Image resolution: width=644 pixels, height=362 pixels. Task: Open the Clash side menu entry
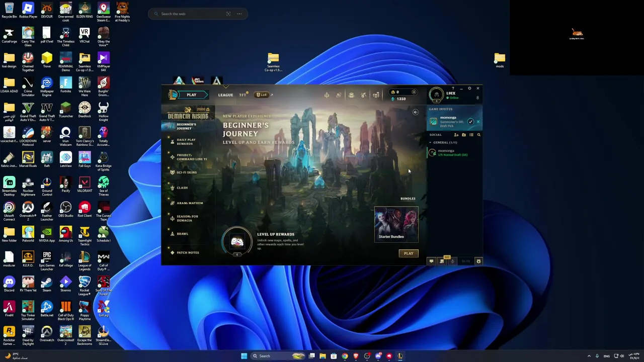click(x=182, y=188)
